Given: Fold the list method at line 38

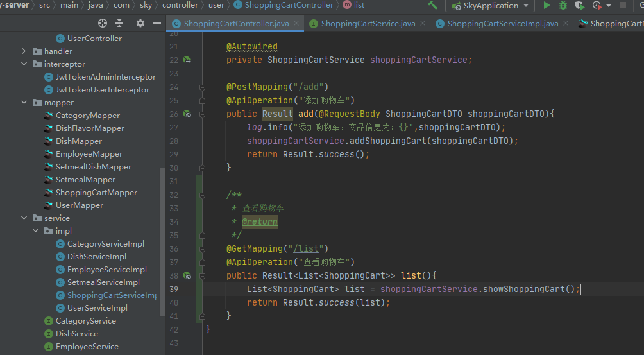Looking at the screenshot, I should pyautogui.click(x=202, y=276).
